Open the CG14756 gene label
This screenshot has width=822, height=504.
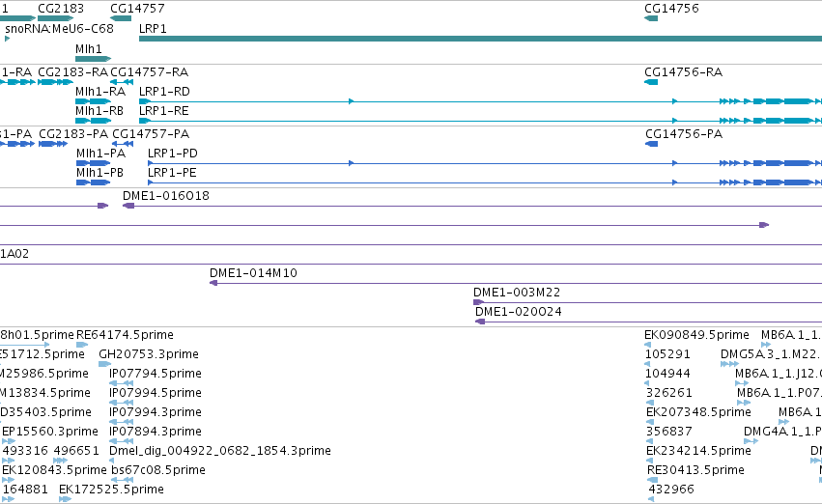671,9
